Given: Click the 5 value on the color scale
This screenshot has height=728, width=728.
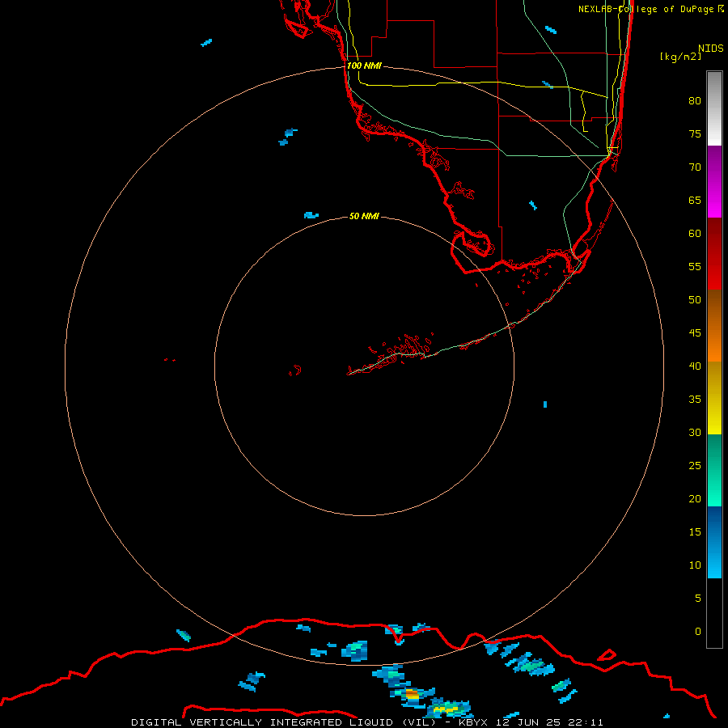Looking at the screenshot, I should [698, 599].
